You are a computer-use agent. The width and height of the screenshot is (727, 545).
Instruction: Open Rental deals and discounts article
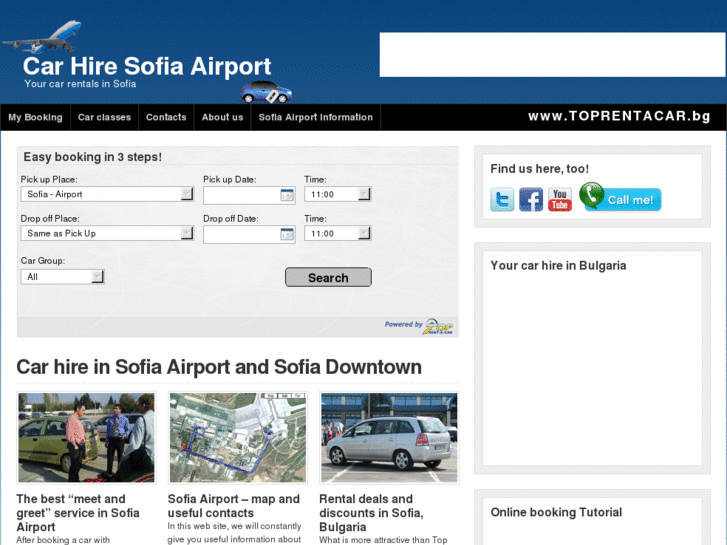(371, 513)
